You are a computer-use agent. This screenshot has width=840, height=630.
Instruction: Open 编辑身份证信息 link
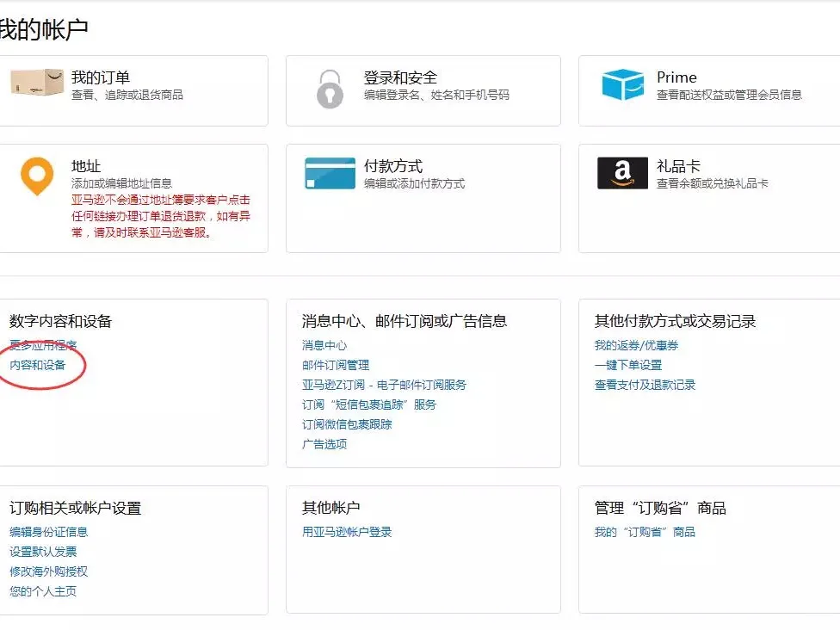48,532
